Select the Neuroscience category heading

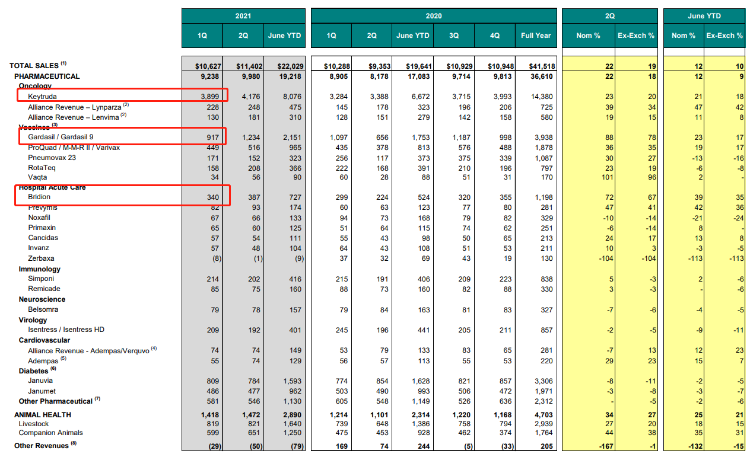coord(42,299)
